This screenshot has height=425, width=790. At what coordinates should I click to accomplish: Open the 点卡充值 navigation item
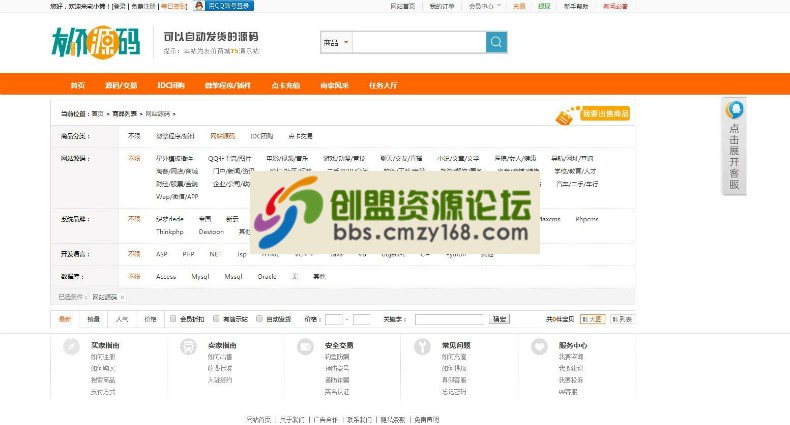286,86
